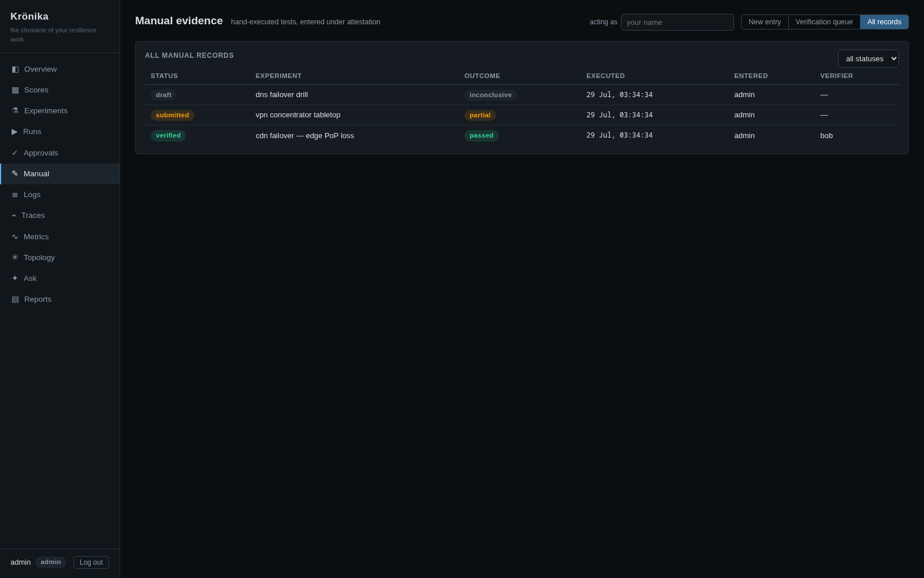Click the EXPERIMENT column header
Viewport: 924px width, 578px height.
tap(278, 76)
